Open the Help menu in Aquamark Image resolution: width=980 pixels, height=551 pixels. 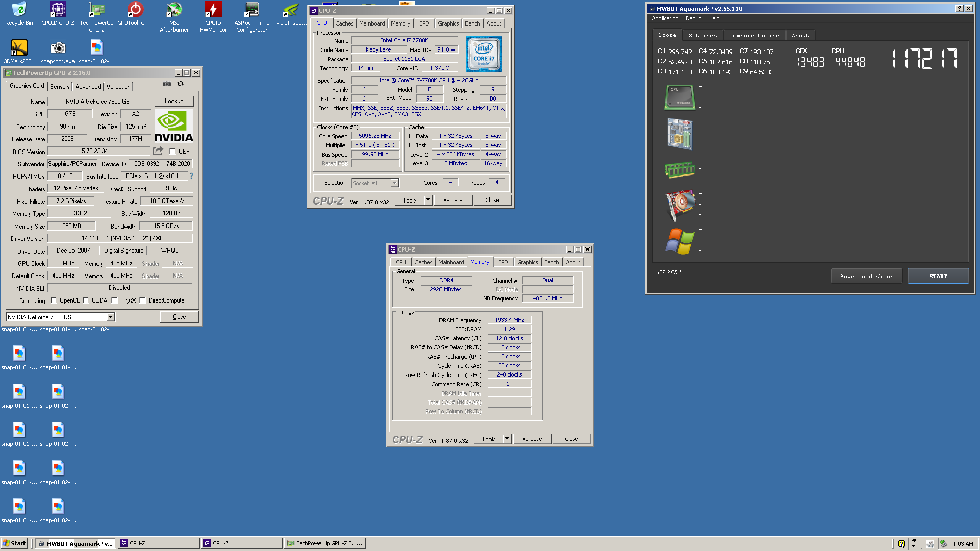click(714, 18)
